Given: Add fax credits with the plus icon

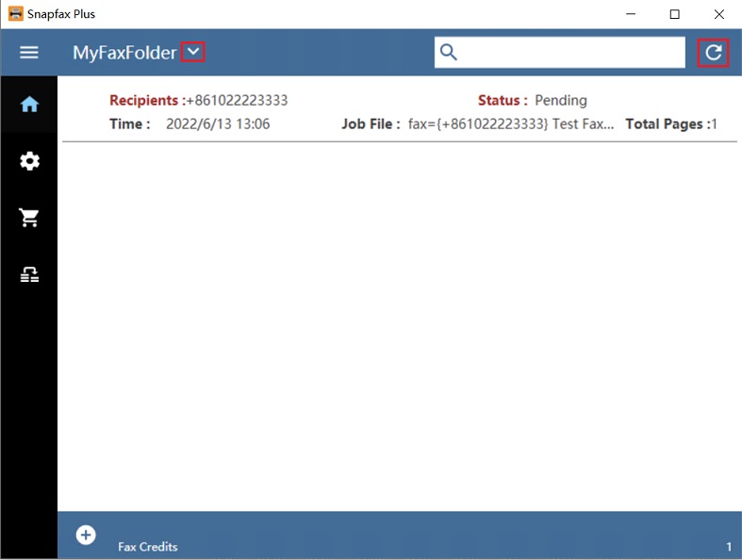Looking at the screenshot, I should (x=86, y=535).
